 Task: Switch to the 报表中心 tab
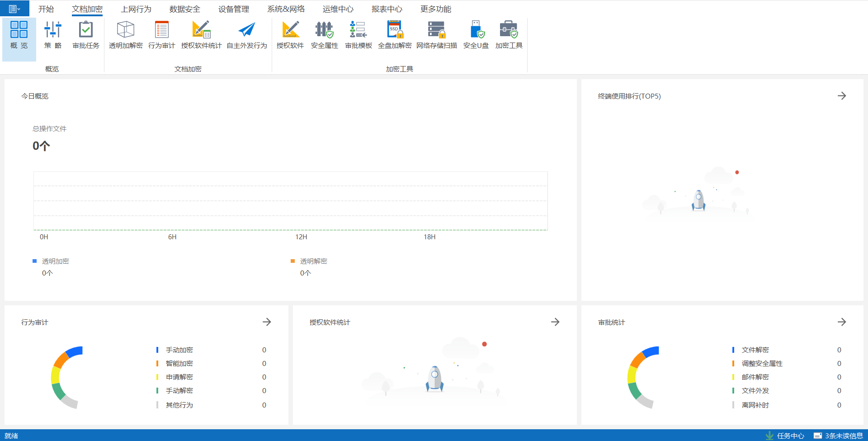pos(387,9)
